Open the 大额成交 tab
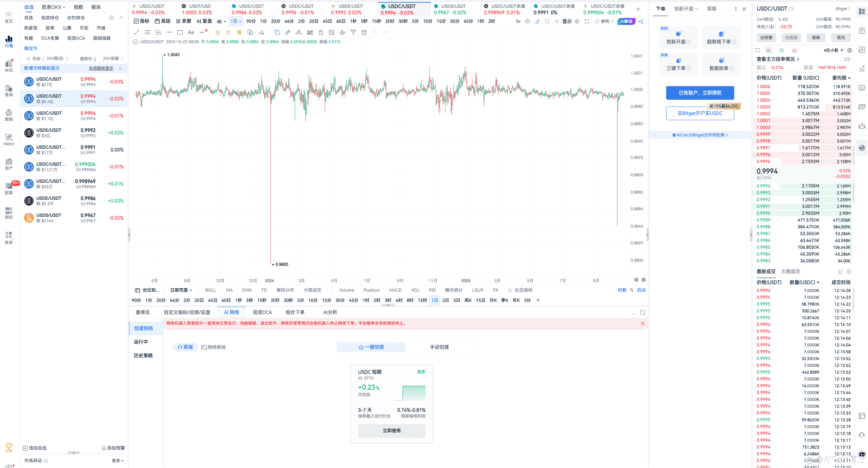Screen dimensions: 868x468 click(x=790, y=271)
